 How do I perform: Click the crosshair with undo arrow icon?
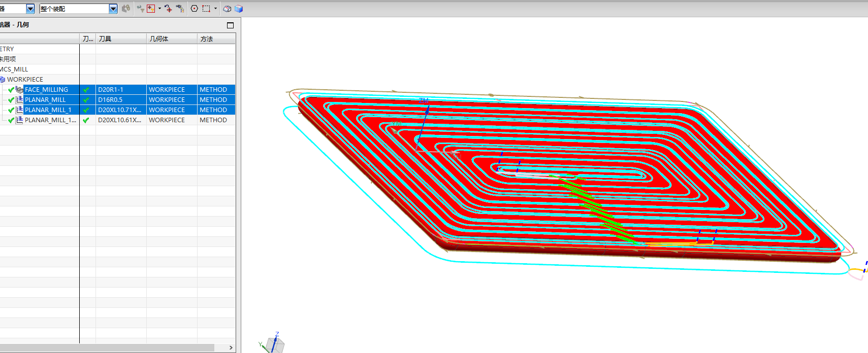pyautogui.click(x=168, y=9)
